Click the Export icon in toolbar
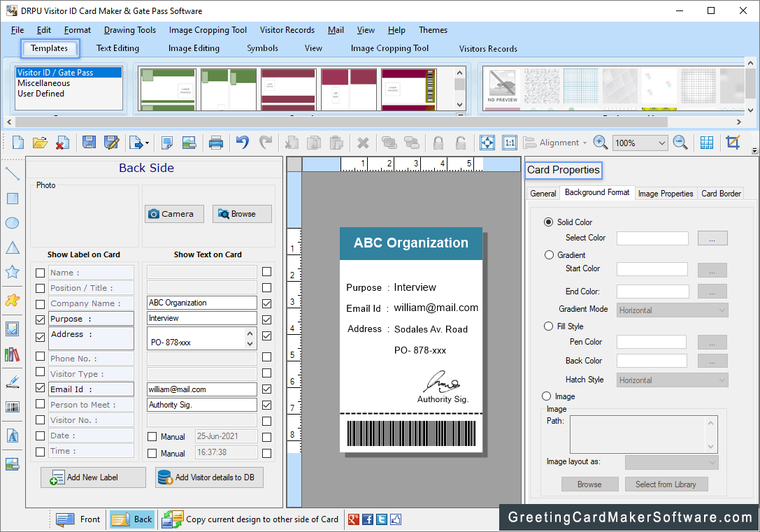The width and height of the screenshot is (760, 532). [136, 143]
